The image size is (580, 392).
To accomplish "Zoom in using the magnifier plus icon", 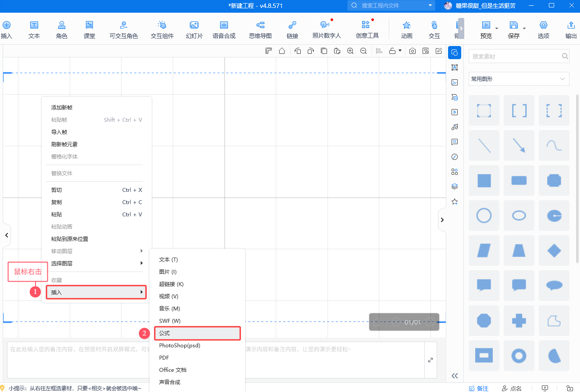I will [350, 51].
